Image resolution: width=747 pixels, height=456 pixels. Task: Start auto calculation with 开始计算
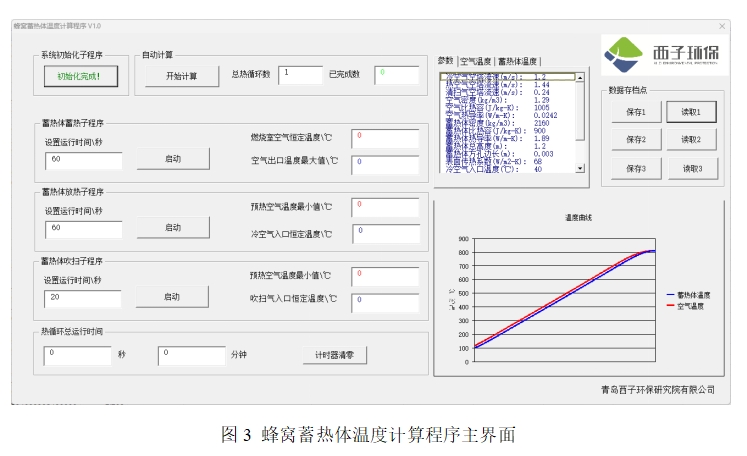click(182, 76)
